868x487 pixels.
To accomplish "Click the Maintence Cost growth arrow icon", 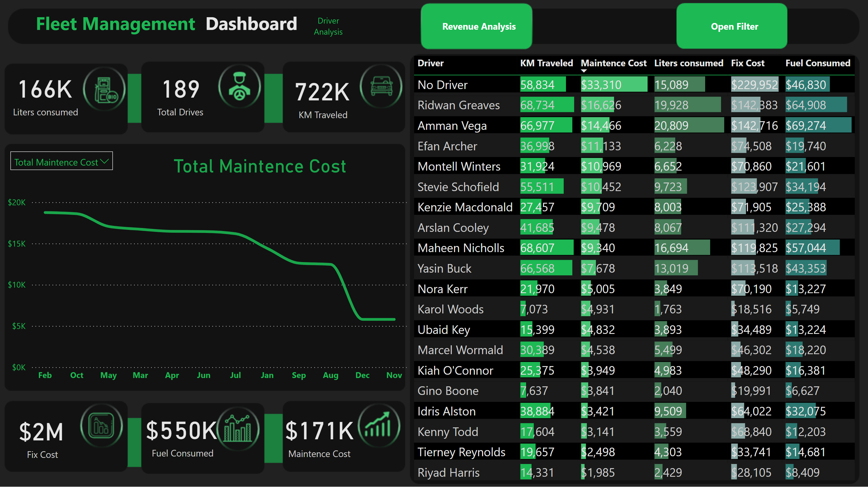I will (379, 426).
